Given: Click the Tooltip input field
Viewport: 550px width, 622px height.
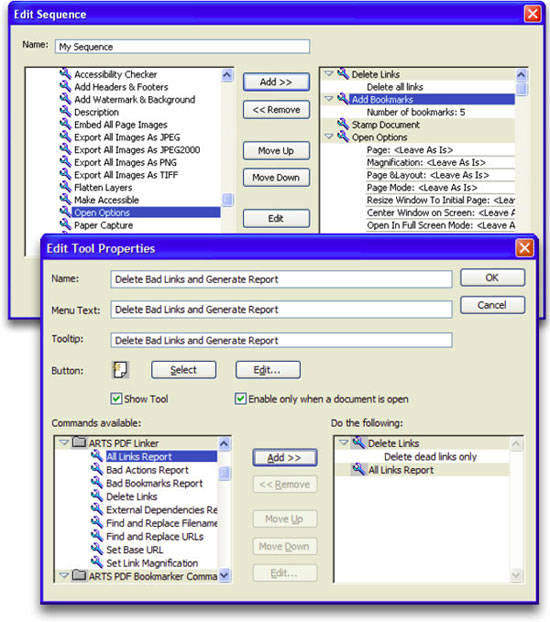Looking at the screenshot, I should point(281,340).
